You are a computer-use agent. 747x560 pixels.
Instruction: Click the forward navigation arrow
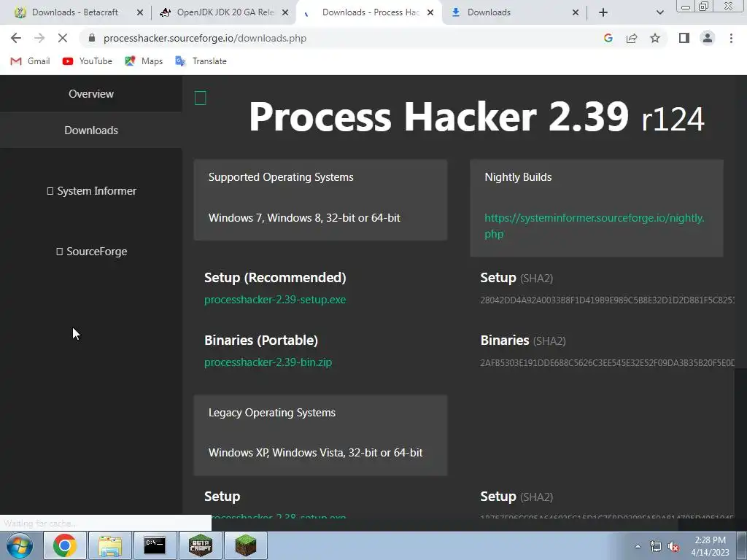point(39,38)
